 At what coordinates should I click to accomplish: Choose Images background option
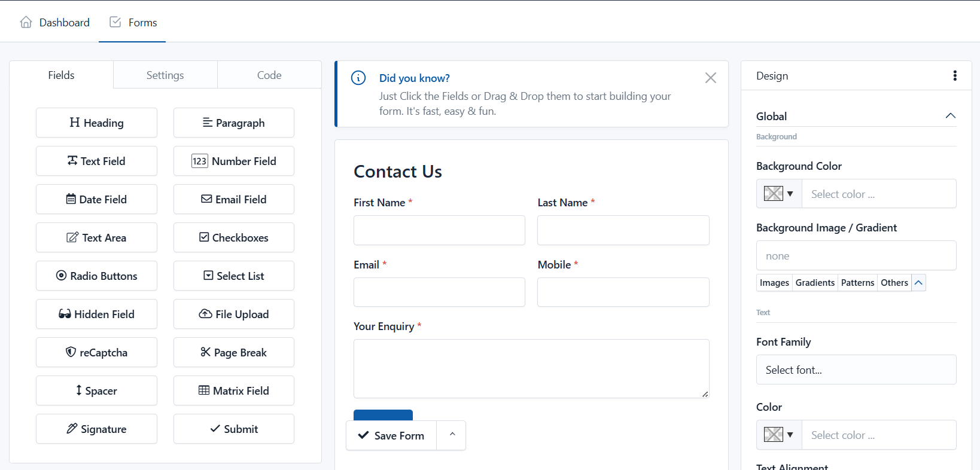coord(774,282)
